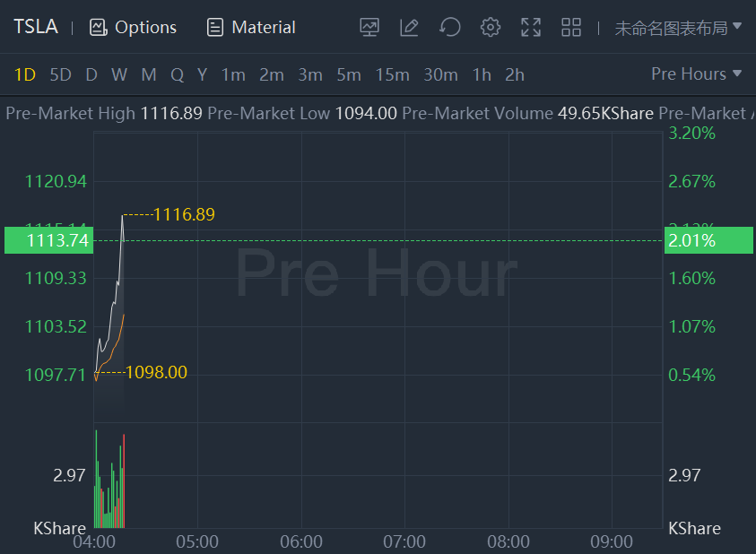Click the 1098.00 low price marker
The height and width of the screenshot is (554, 756).
(156, 372)
